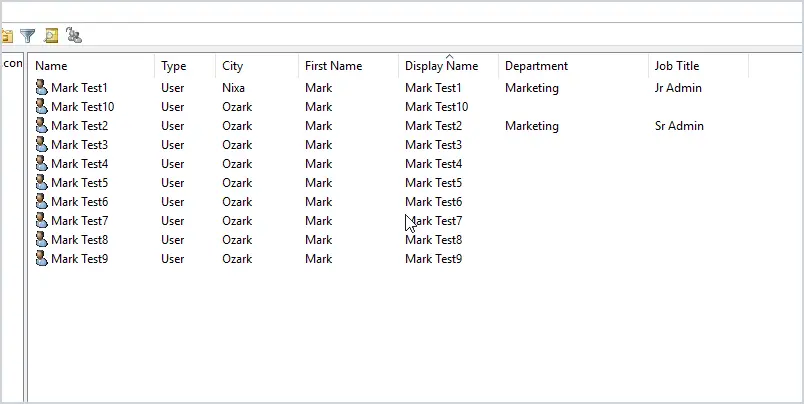Click the Type column header
The image size is (804, 404).
click(x=185, y=66)
